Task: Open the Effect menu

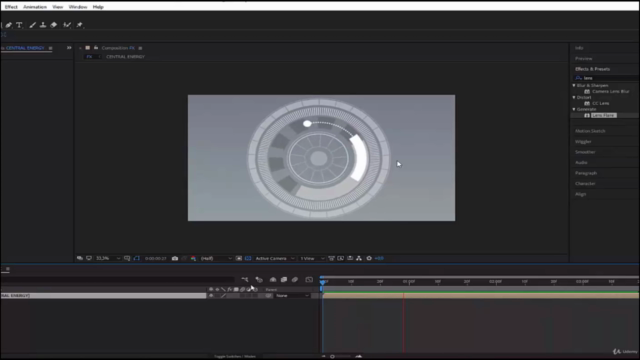Action: pos(11,7)
